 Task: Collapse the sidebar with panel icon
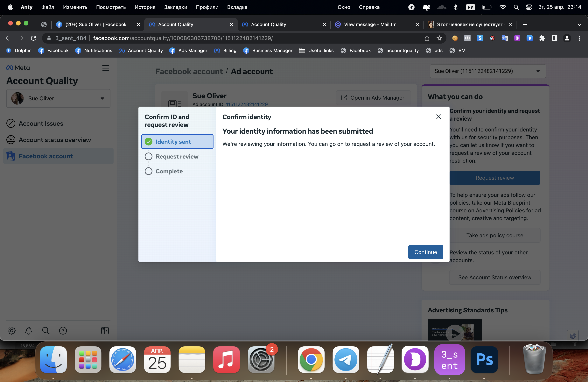[x=105, y=330]
